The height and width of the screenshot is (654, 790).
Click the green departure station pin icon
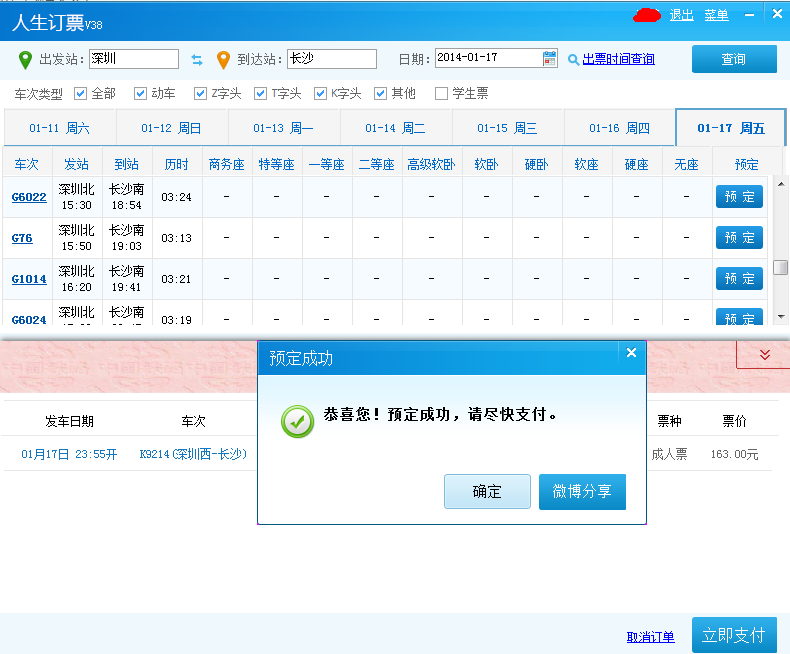tap(25, 60)
